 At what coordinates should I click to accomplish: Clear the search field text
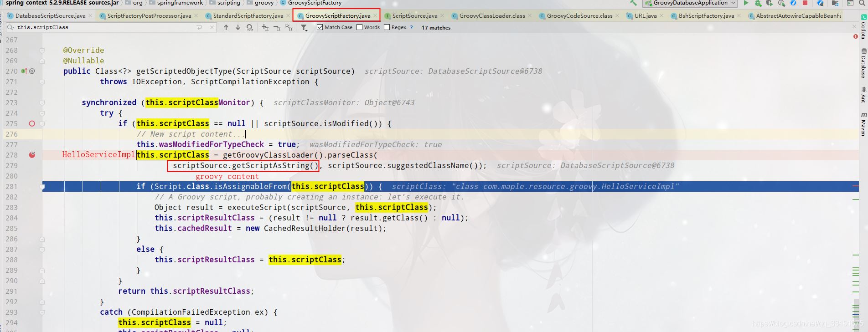(212, 27)
